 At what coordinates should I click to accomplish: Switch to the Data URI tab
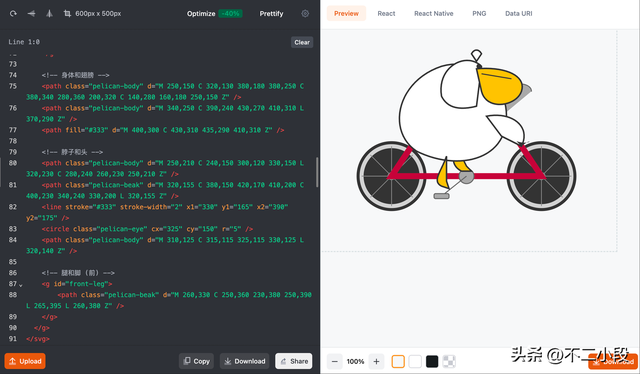pos(518,13)
